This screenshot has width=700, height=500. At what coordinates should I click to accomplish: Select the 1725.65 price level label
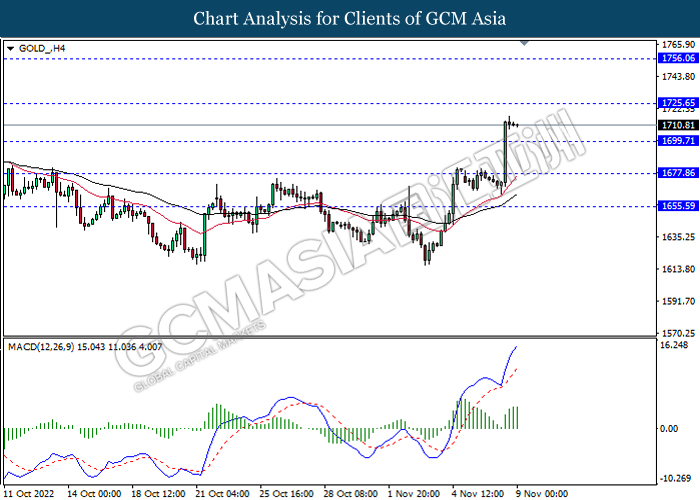tap(678, 103)
